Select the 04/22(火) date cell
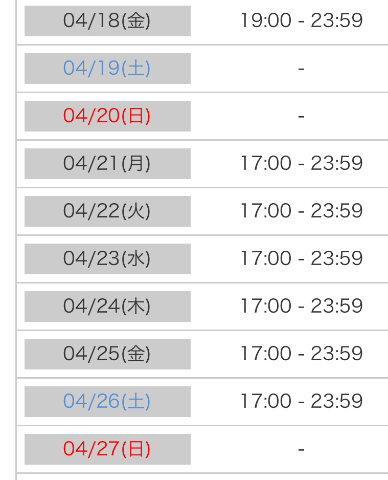 pos(108,211)
